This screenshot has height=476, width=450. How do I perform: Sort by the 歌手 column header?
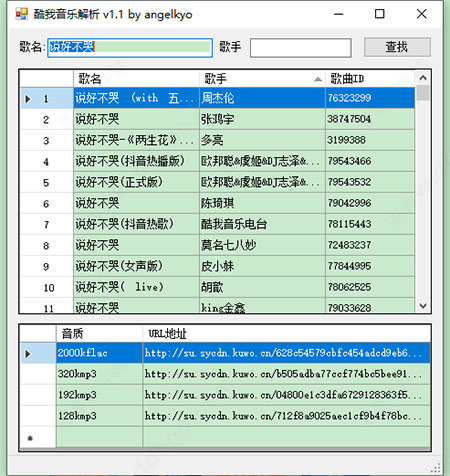point(262,79)
